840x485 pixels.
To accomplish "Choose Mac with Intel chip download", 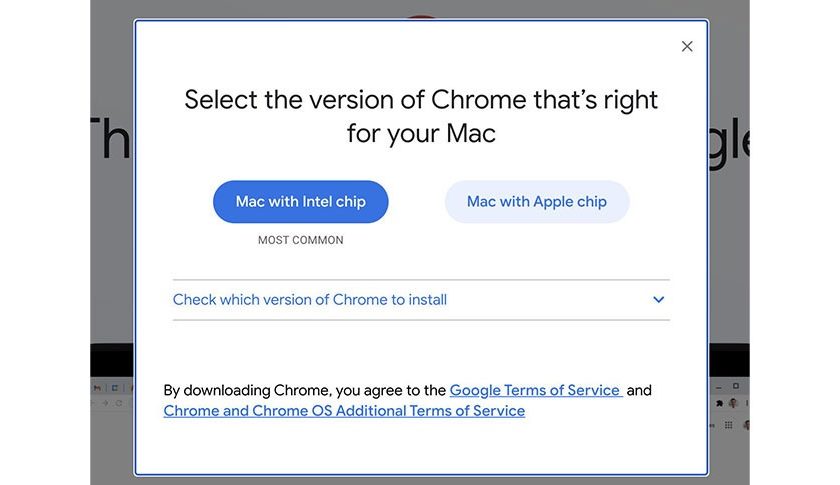I will point(300,202).
